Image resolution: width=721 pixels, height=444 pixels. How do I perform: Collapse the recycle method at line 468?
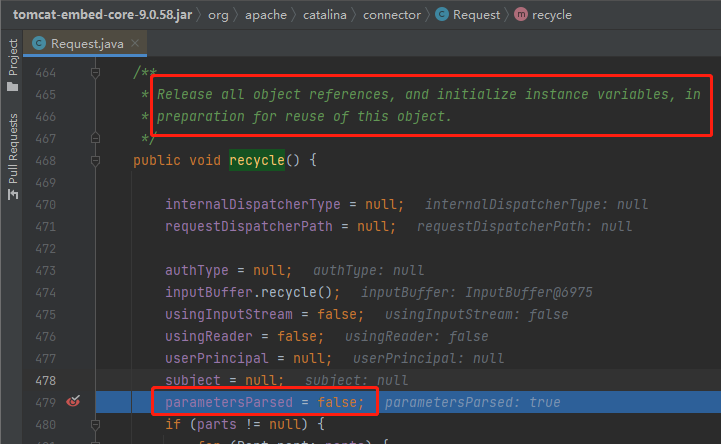tap(95, 160)
